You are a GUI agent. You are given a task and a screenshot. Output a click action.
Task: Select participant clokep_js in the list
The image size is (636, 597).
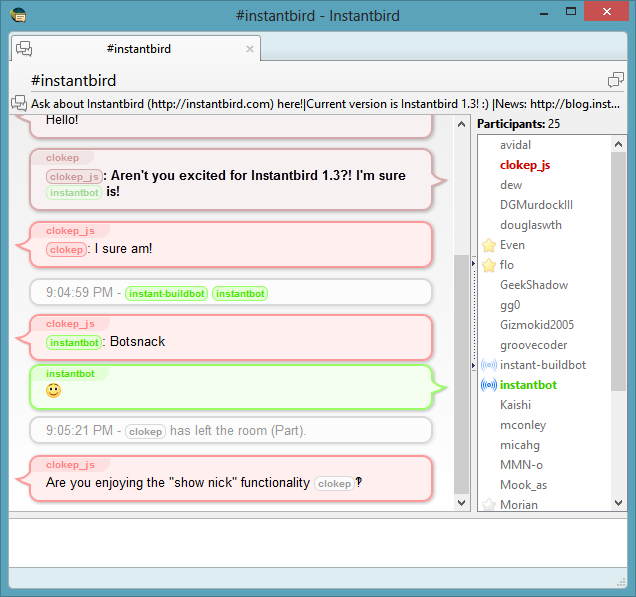pyautogui.click(x=545, y=165)
